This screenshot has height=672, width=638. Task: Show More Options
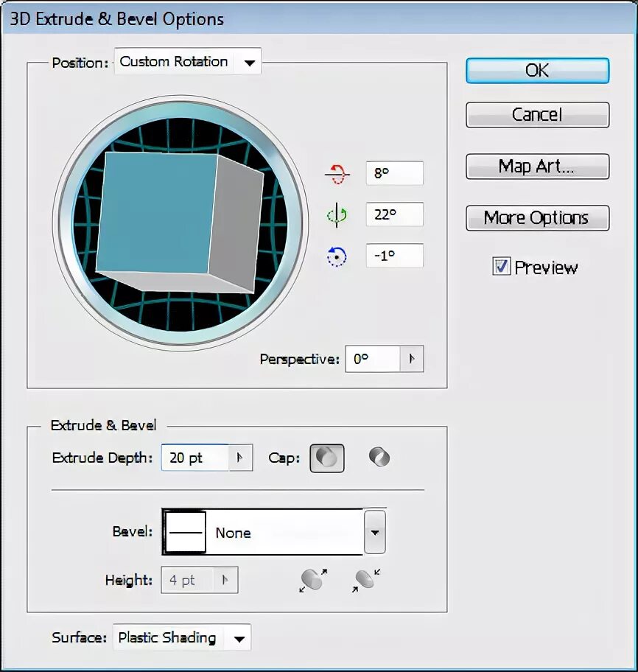coord(537,217)
